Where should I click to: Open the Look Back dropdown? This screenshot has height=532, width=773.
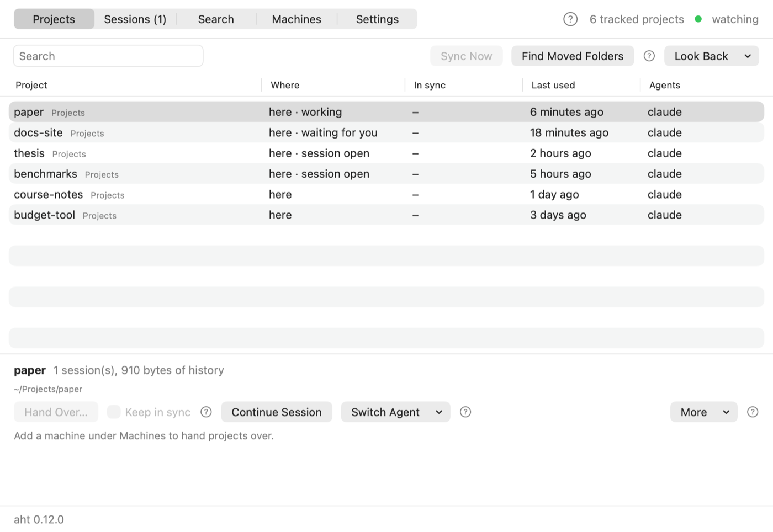tap(712, 56)
